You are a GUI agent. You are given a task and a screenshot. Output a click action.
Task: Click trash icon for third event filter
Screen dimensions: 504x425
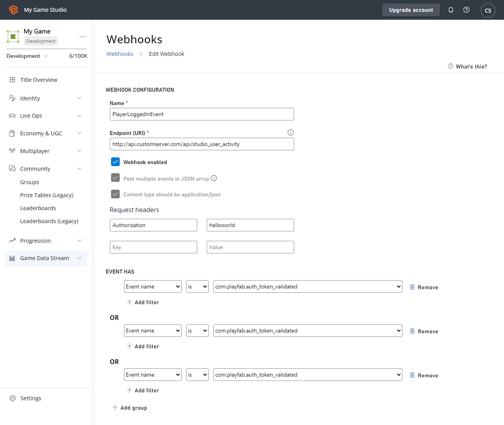[x=412, y=375]
